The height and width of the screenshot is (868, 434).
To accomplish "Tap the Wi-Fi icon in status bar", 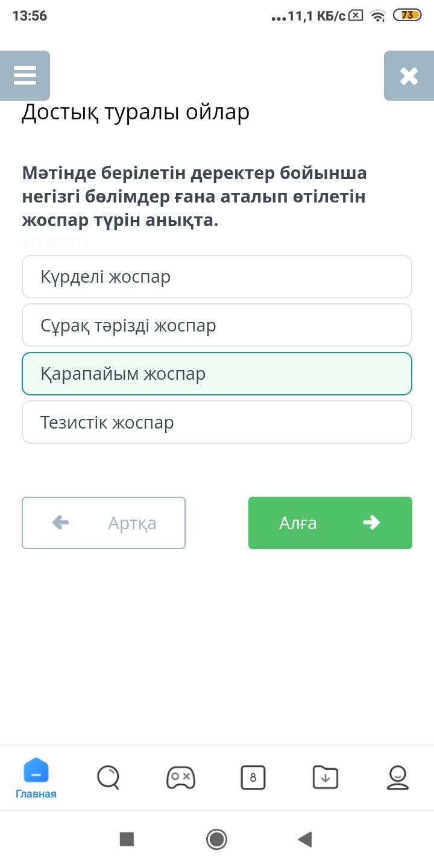I will click(378, 16).
